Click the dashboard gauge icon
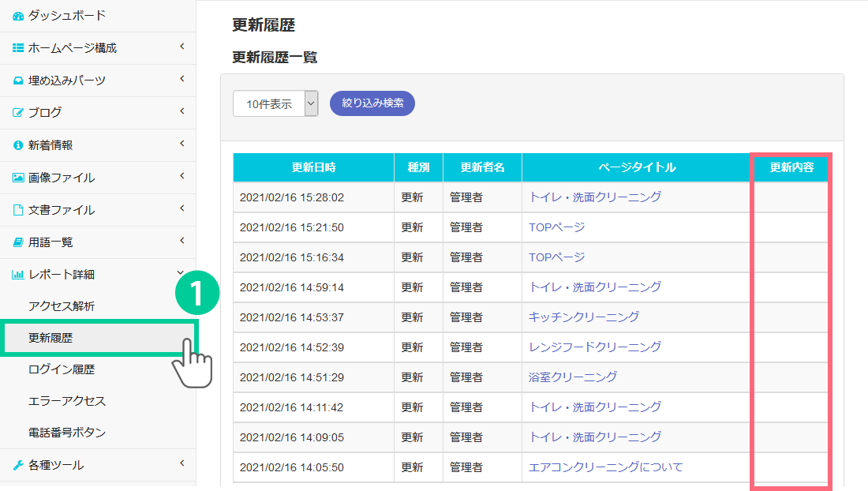 click(18, 16)
